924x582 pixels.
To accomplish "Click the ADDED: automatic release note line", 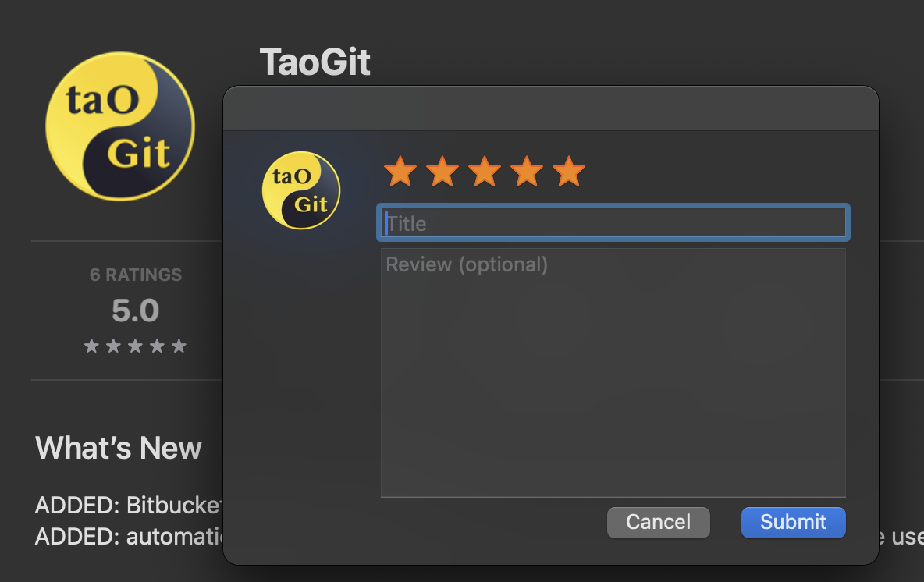I will tap(129, 537).
